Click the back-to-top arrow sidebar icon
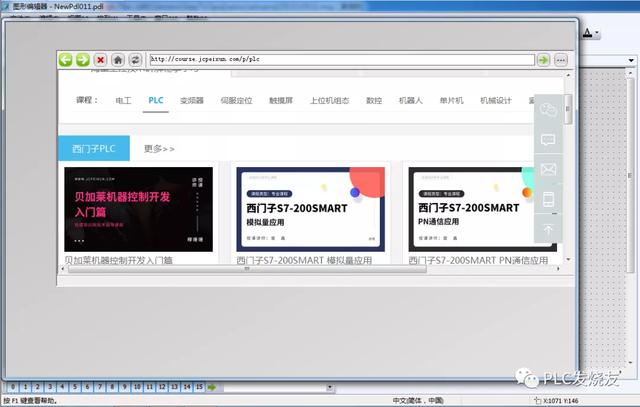Image resolution: width=640 pixels, height=407 pixels. (548, 229)
